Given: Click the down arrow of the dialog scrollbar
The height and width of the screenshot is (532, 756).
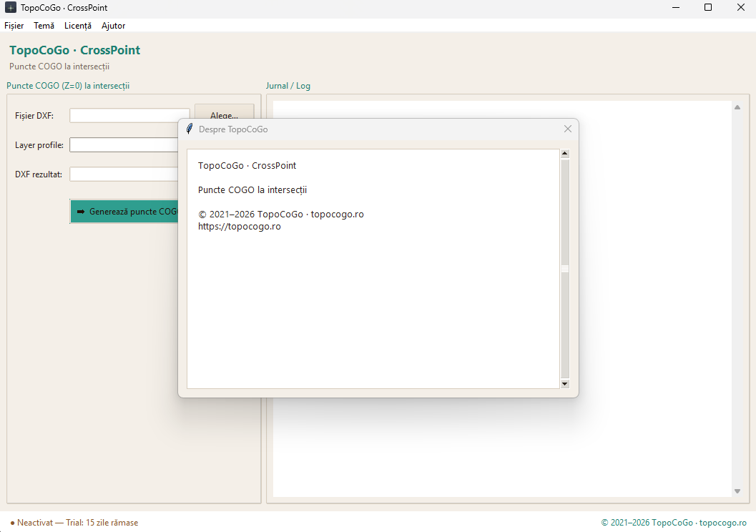Looking at the screenshot, I should (x=564, y=384).
